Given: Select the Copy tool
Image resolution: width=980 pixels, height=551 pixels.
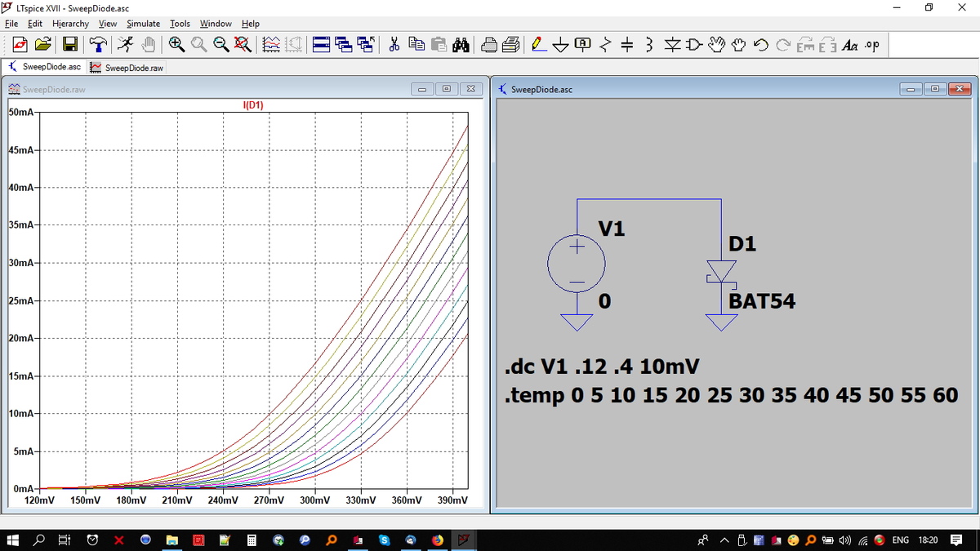Looking at the screenshot, I should (416, 44).
